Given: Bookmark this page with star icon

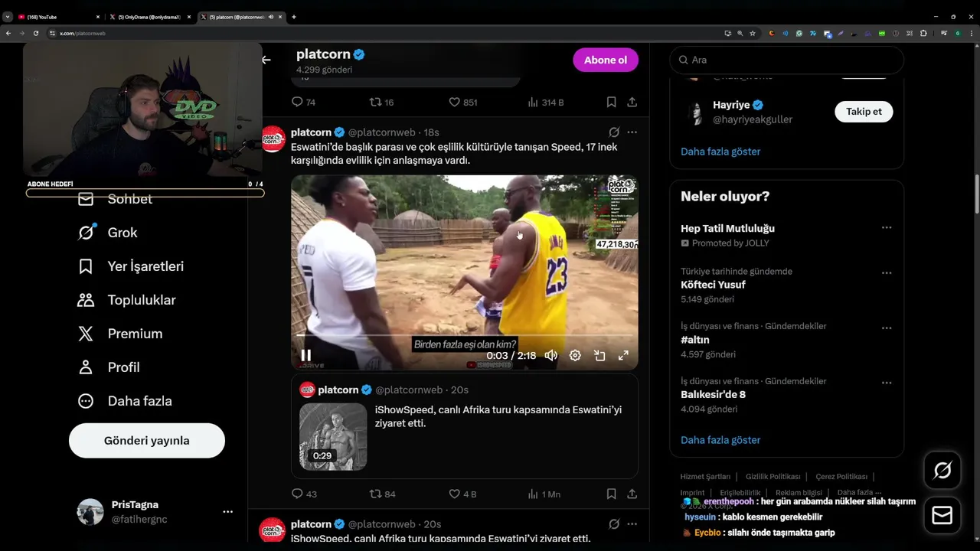Looking at the screenshot, I should coord(753,34).
